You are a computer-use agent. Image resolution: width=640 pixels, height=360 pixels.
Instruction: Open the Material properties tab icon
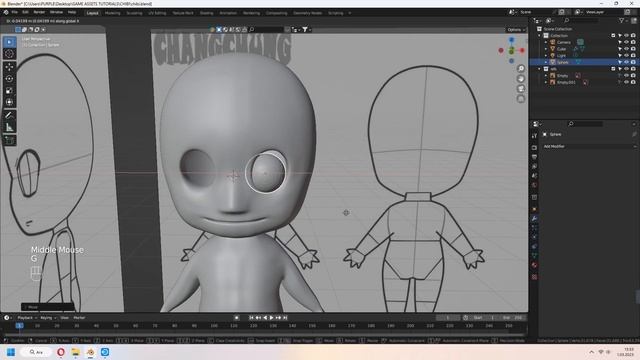tap(534, 265)
